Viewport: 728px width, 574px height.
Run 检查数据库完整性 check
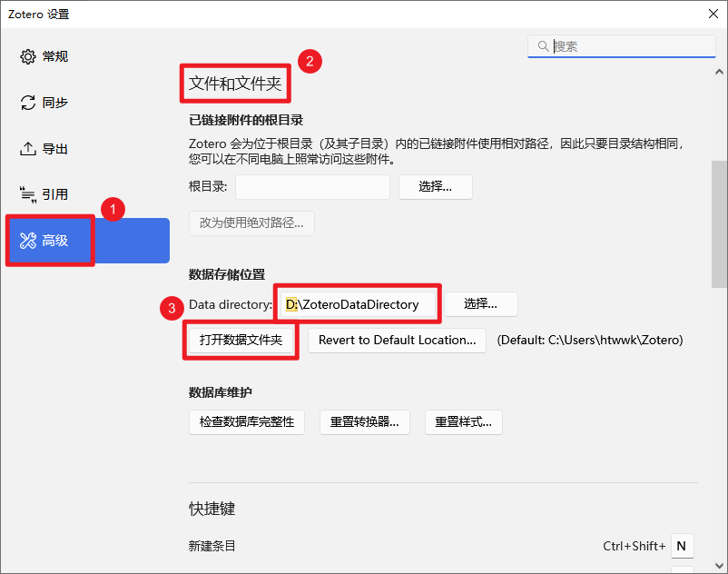(x=246, y=422)
